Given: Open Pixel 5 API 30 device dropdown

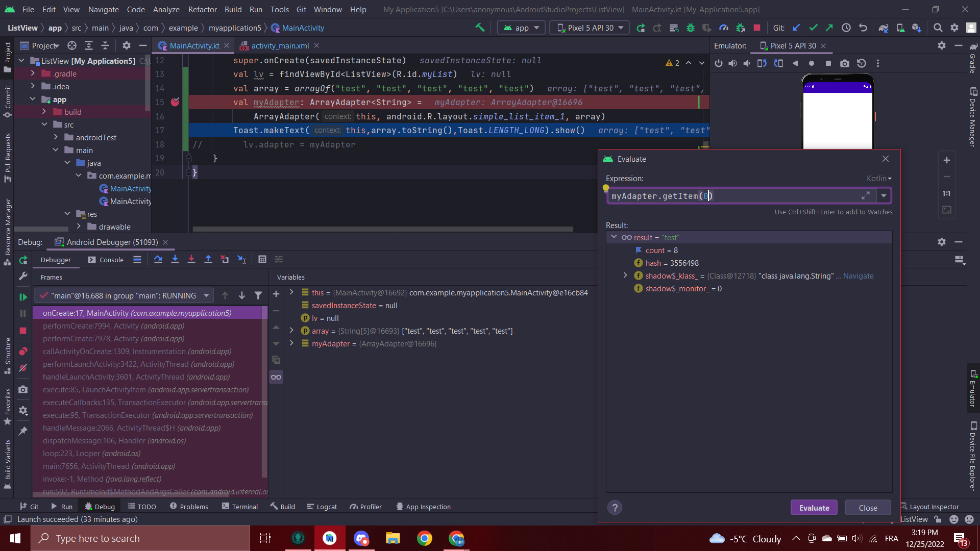Looking at the screenshot, I should click(x=590, y=28).
